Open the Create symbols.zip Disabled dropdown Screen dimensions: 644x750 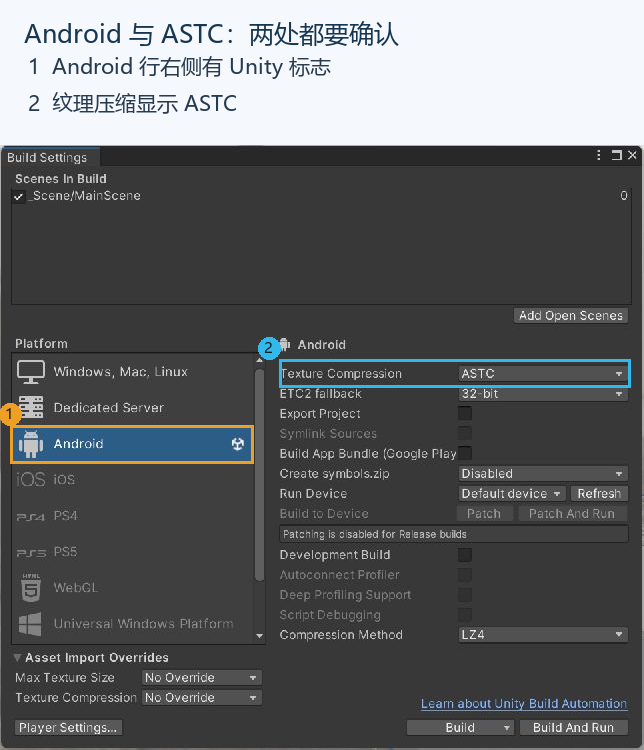543,474
